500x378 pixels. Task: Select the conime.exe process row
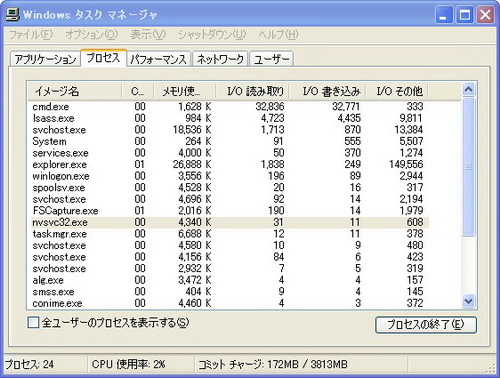(228, 303)
